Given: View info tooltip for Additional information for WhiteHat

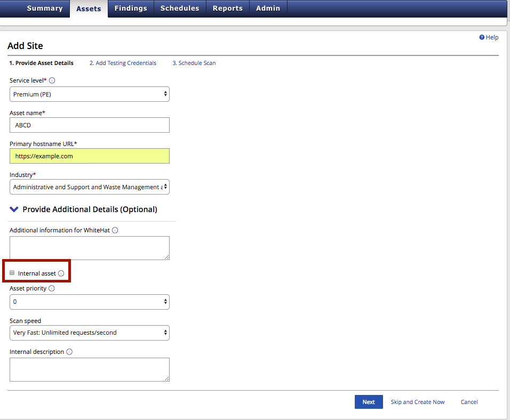Looking at the screenshot, I should (x=115, y=230).
